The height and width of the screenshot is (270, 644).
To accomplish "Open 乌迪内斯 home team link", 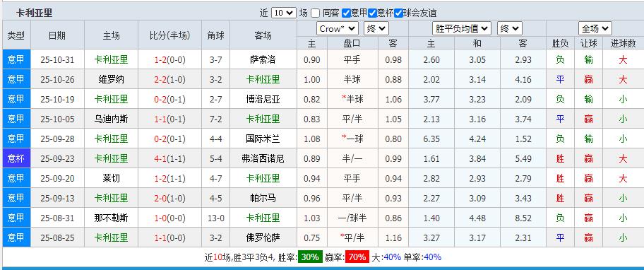I will [112, 119].
